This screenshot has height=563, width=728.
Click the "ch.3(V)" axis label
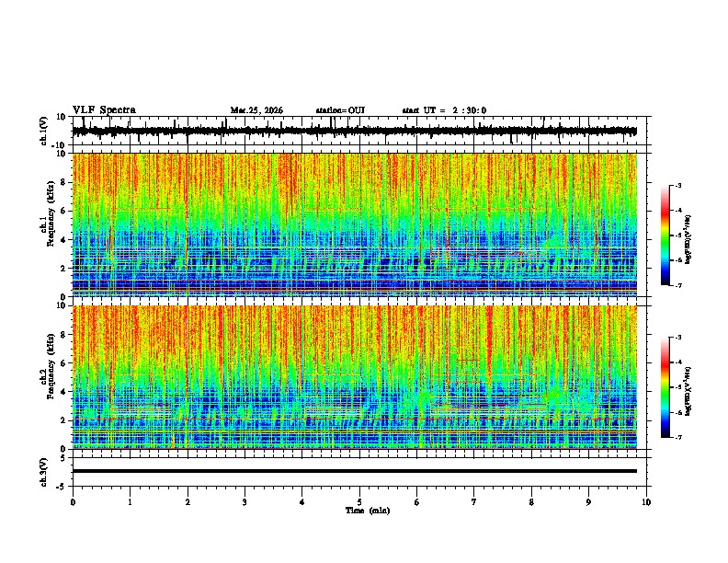pos(44,472)
